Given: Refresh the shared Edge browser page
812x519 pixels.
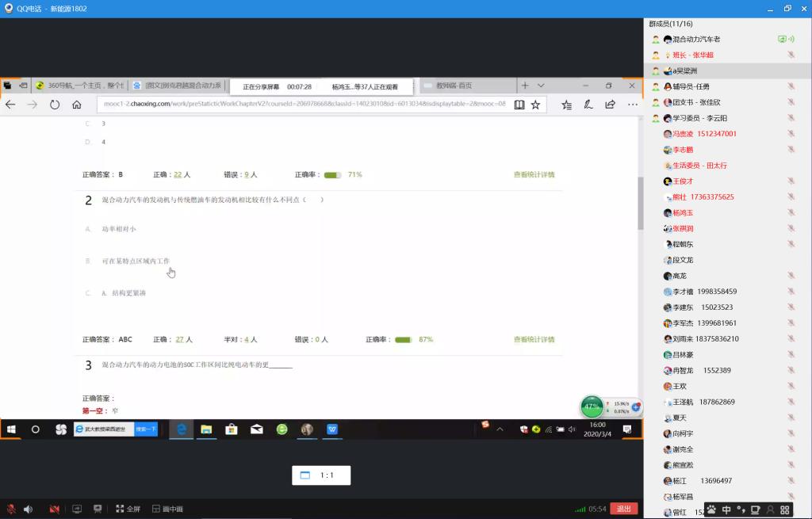Looking at the screenshot, I should [x=55, y=105].
